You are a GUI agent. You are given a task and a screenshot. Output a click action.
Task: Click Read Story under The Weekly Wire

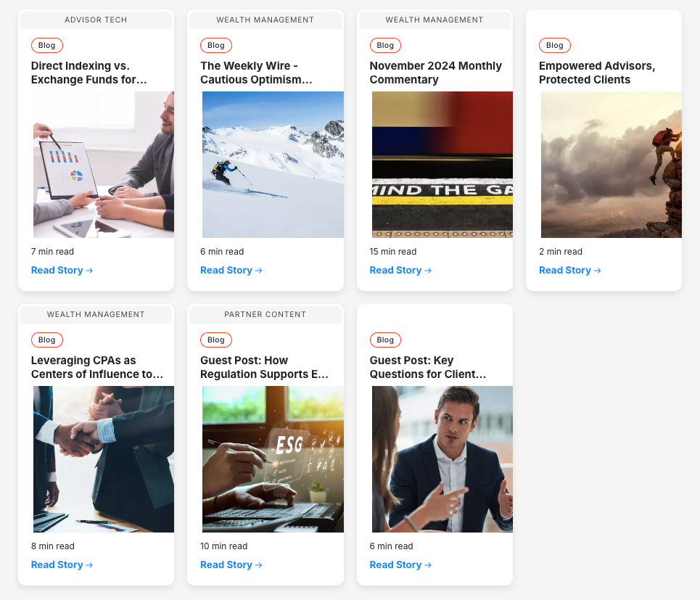tap(231, 271)
